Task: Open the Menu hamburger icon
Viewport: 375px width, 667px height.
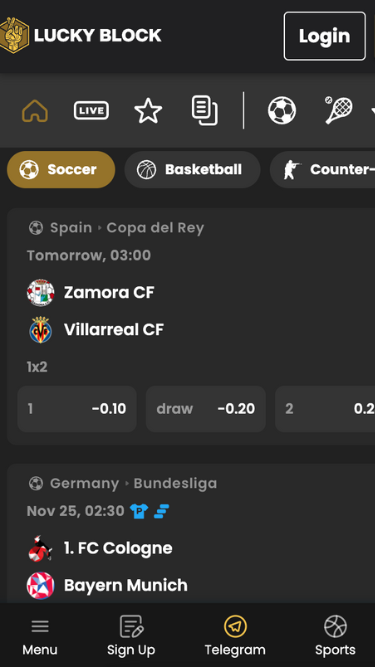Action: click(40, 636)
